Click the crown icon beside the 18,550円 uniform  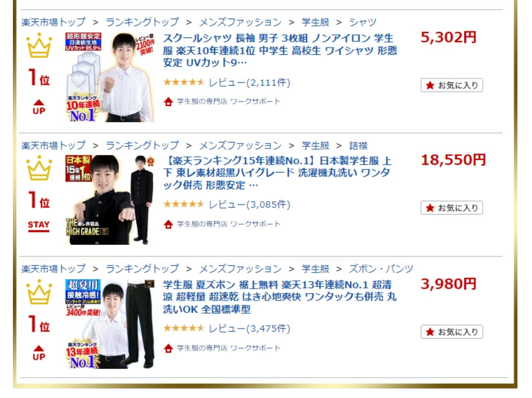[x=39, y=168]
